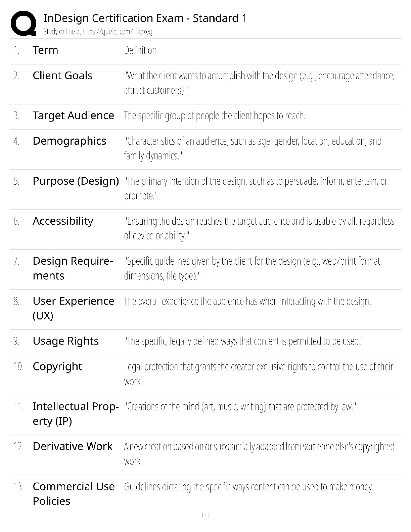The width and height of the screenshot is (411, 532).
Task: Click the Commercial Use Policies term
Action: [74, 493]
